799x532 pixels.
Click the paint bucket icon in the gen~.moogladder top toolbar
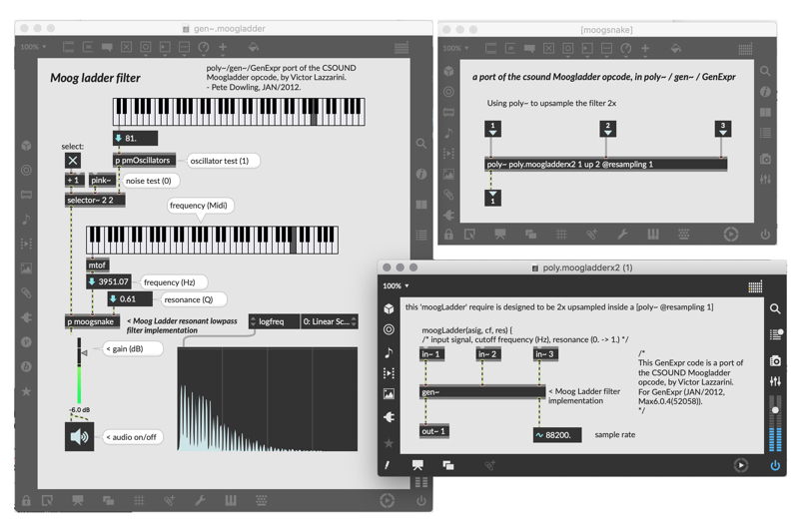pyautogui.click(x=254, y=47)
